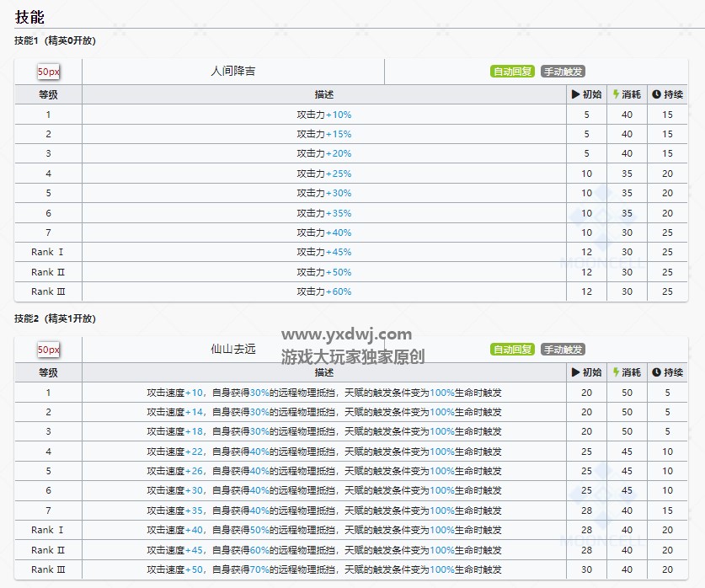Click the 攻击力+60% description in Rank Ⅲ row
The image size is (705, 588).
323,291
